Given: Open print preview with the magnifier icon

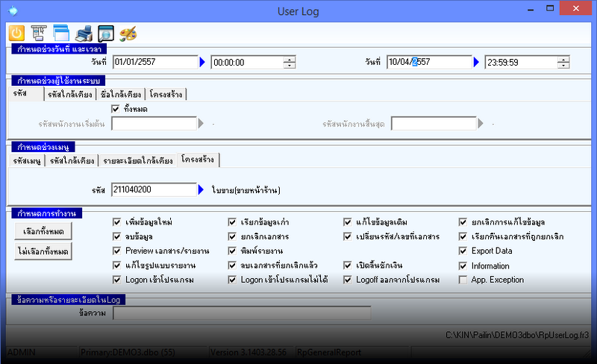Looking at the screenshot, I should coord(106,33).
